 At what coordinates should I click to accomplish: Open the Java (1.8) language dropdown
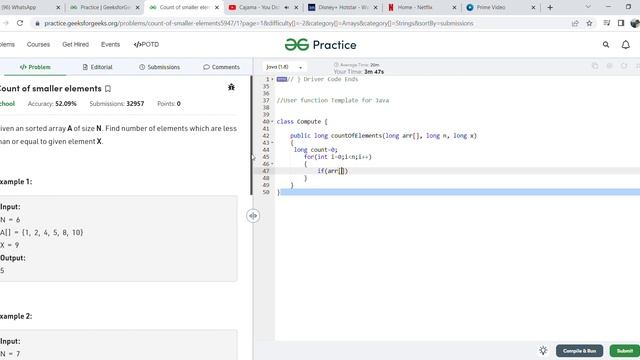click(284, 67)
